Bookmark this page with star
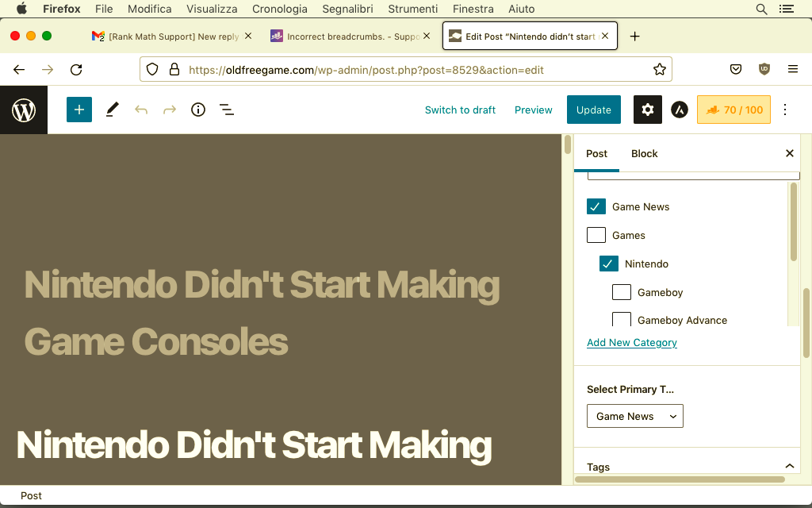The image size is (812, 508). point(659,70)
